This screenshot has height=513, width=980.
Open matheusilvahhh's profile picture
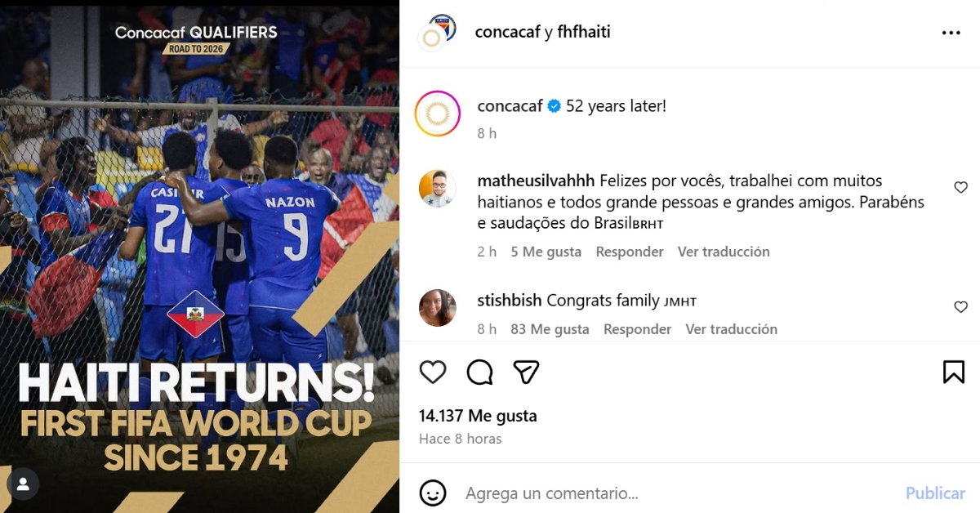tap(438, 189)
